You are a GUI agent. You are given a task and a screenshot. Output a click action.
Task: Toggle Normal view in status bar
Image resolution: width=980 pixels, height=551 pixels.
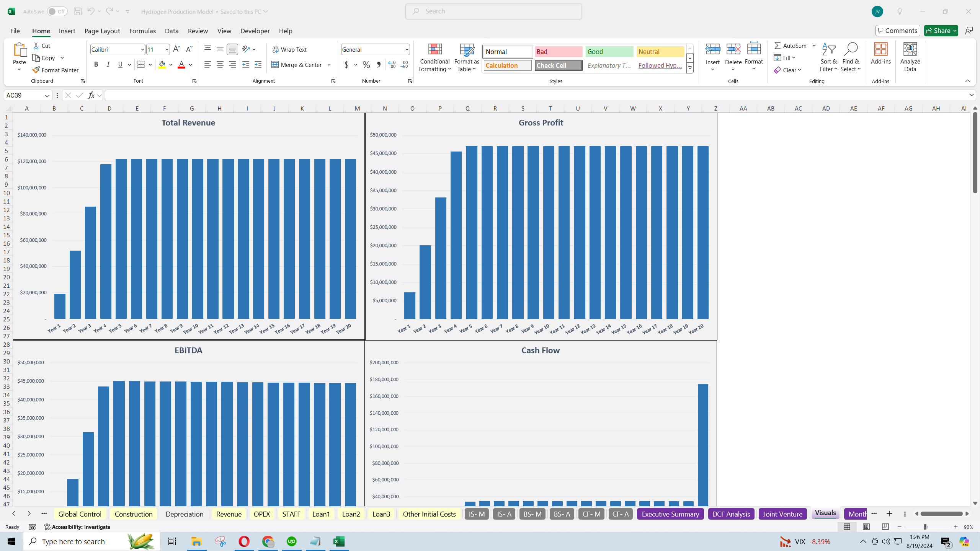point(847,527)
